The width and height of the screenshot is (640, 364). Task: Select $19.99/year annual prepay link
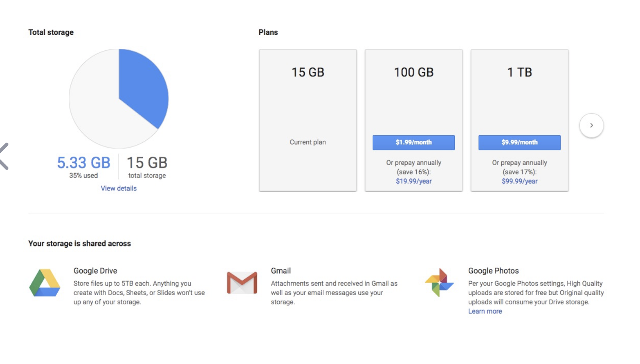coord(414,181)
